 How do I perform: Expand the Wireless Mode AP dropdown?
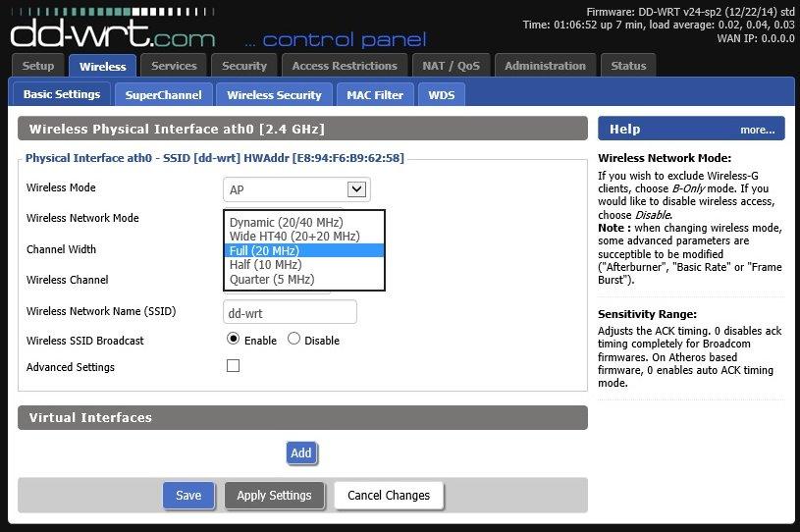(x=296, y=189)
